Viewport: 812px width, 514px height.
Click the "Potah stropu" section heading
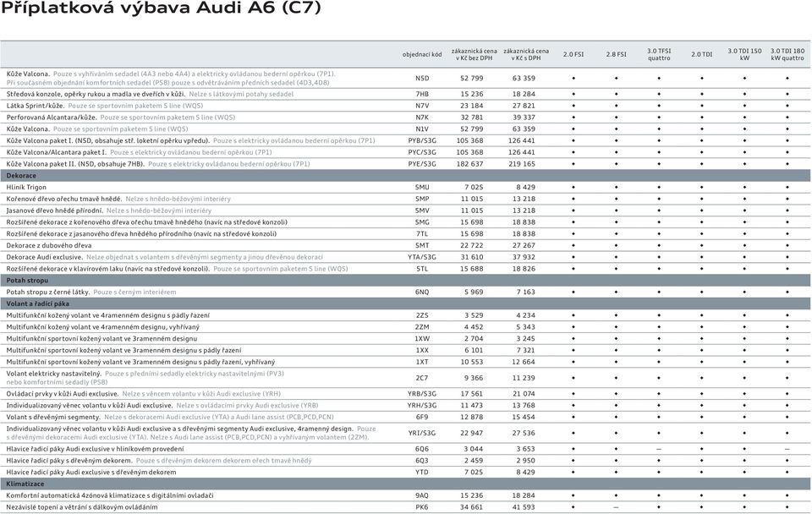pos(27,280)
